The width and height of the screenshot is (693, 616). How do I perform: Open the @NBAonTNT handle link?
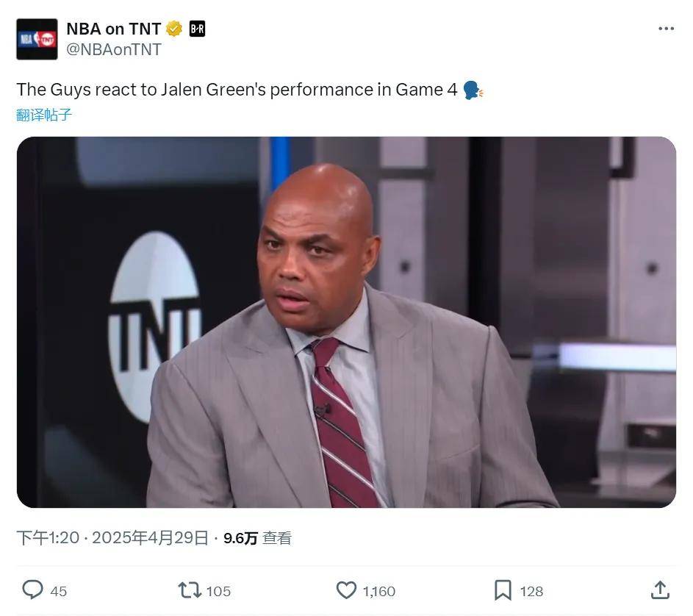[x=114, y=49]
